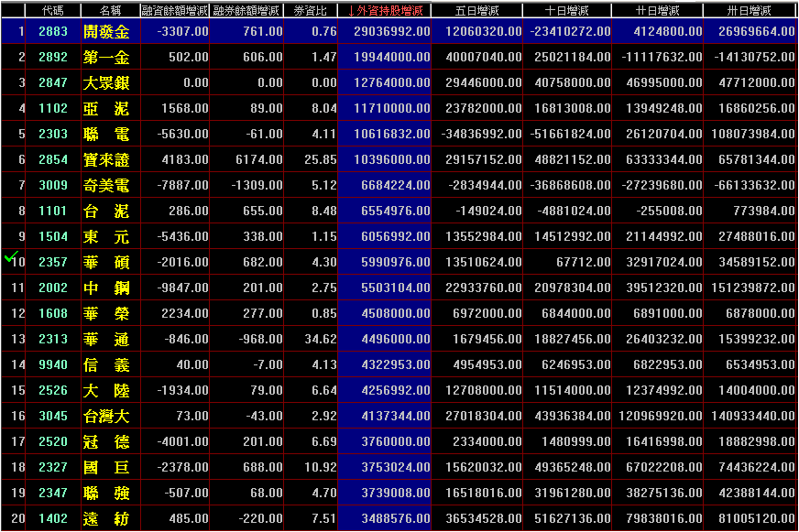Click 信義 short change -7.00

coord(268,365)
